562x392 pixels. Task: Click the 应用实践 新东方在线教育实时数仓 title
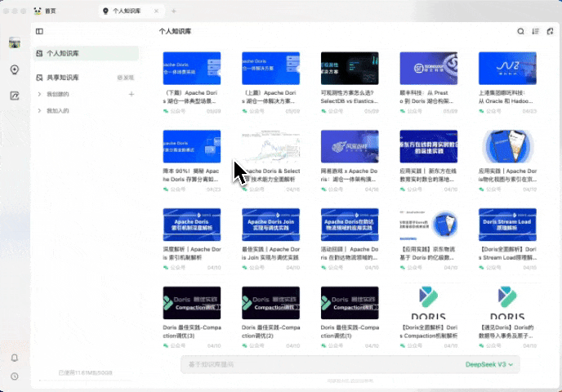[x=428, y=176]
